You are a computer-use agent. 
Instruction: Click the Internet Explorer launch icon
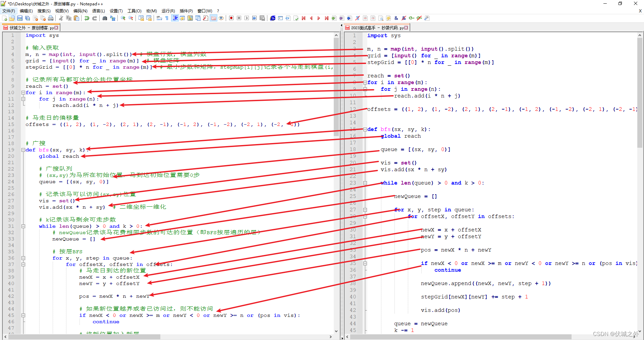pyautogui.click(x=273, y=18)
